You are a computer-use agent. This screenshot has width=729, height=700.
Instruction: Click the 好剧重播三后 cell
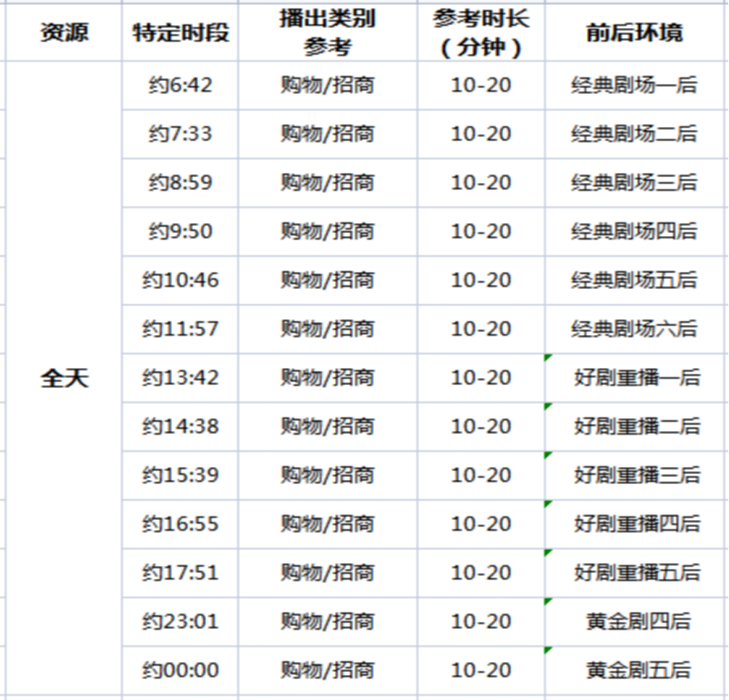pyautogui.click(x=634, y=476)
